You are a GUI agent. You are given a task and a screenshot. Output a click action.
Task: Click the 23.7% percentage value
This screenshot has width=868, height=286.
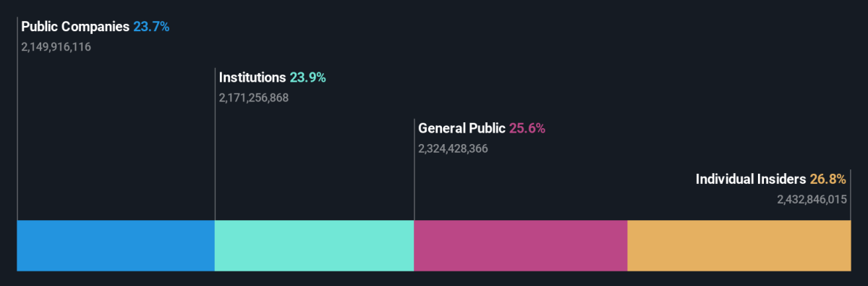tap(151, 27)
